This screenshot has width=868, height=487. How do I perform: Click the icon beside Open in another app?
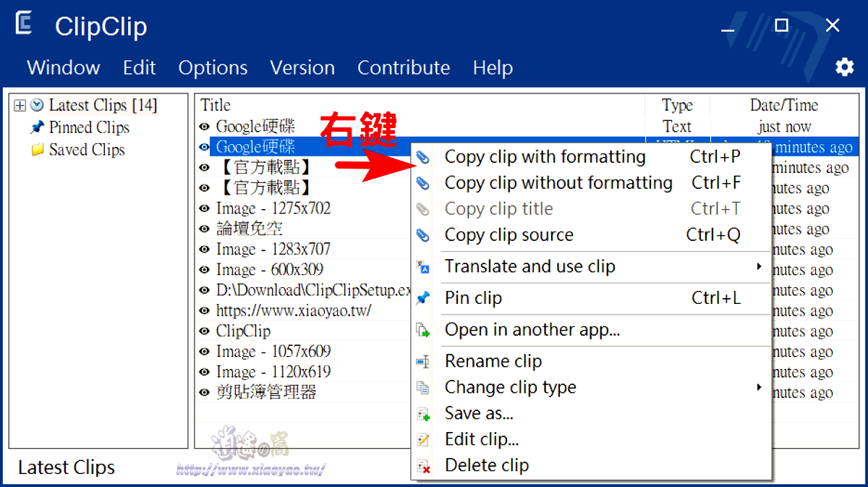pyautogui.click(x=423, y=330)
